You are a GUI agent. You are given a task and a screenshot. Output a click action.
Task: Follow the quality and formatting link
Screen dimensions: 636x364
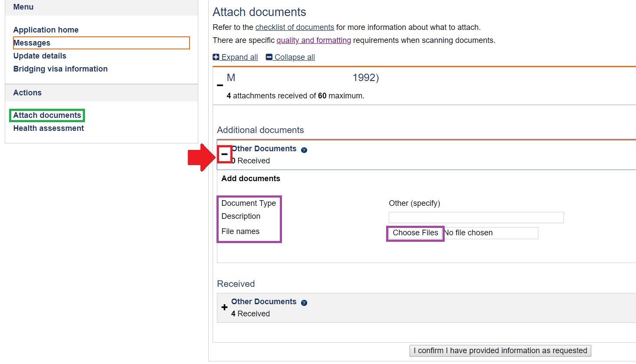[314, 40]
